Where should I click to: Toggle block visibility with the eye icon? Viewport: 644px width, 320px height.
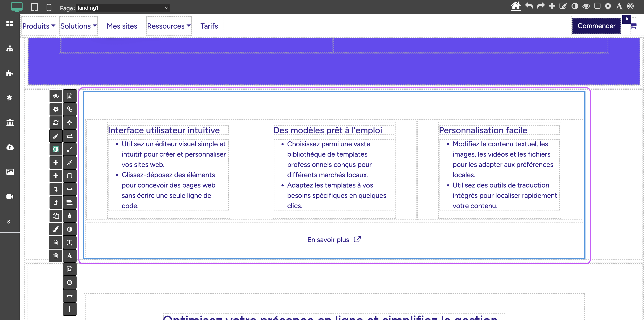(x=56, y=96)
